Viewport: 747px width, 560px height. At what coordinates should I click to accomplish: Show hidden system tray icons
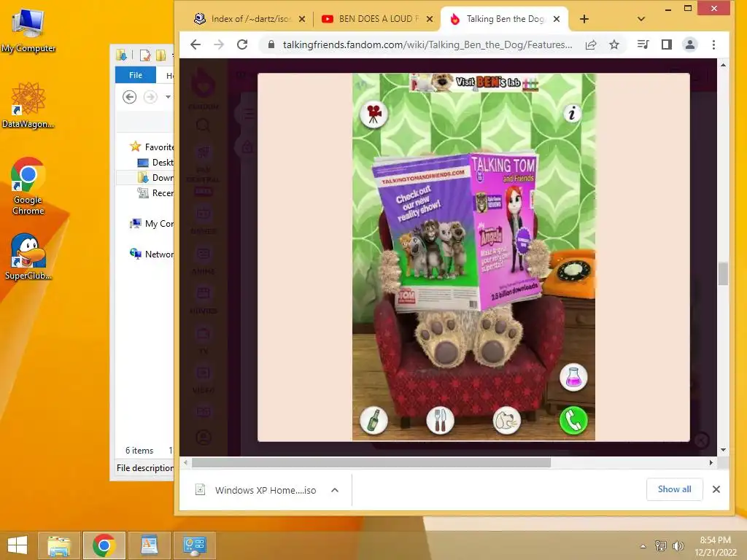643,546
